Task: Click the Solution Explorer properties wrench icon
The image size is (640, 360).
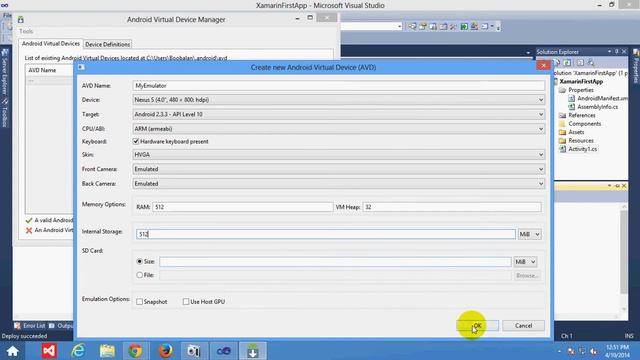Action: coord(591,62)
